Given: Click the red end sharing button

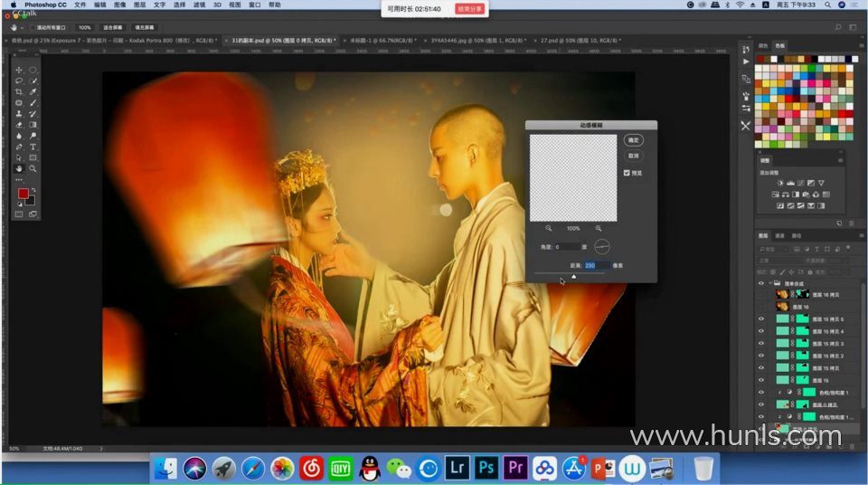Looking at the screenshot, I should click(x=469, y=9).
